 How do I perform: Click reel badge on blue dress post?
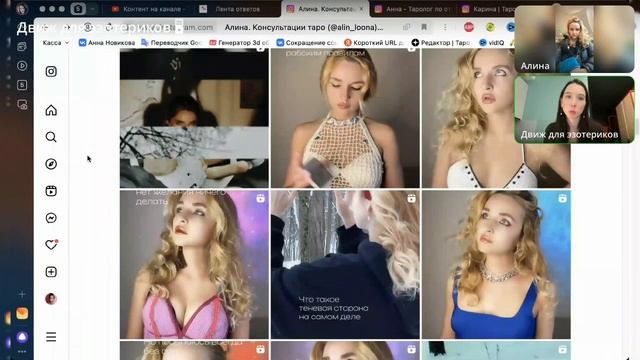click(x=562, y=198)
